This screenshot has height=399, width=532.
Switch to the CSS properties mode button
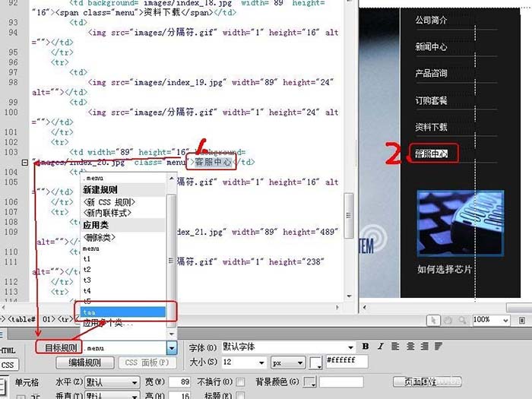click(8, 365)
